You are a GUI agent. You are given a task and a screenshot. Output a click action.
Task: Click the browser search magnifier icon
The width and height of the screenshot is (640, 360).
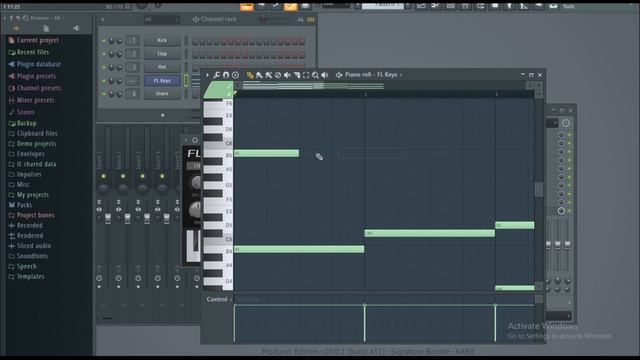25,18
